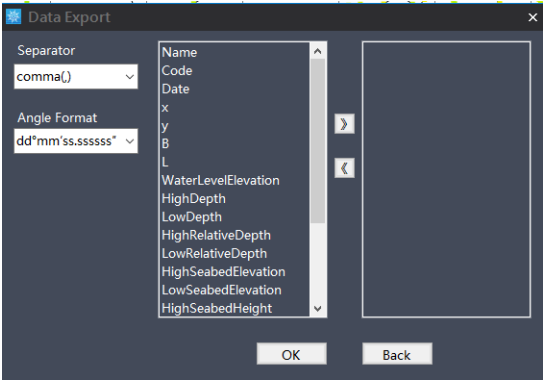Click the field list scroll down arrow

coord(317,308)
